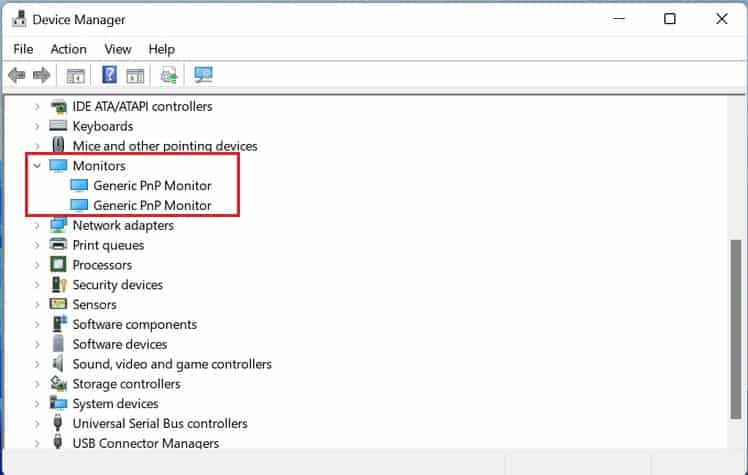Open the File menu
The width and height of the screenshot is (748, 475).
coord(23,49)
